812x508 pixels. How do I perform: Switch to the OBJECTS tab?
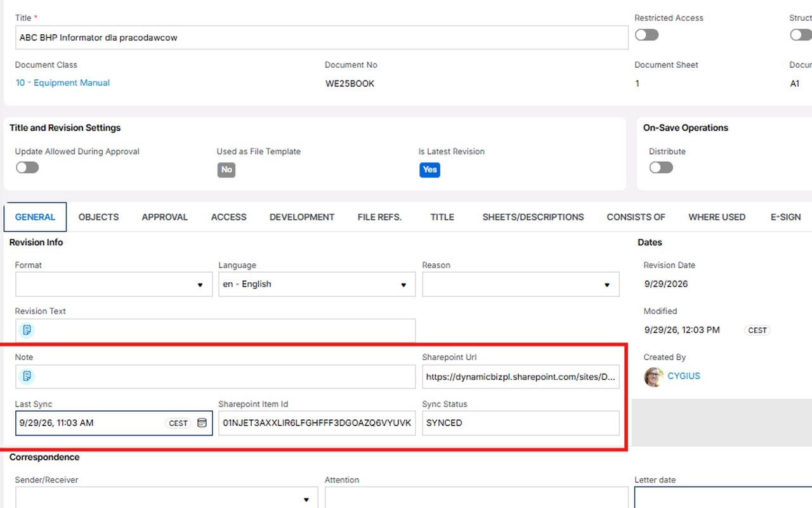98,217
